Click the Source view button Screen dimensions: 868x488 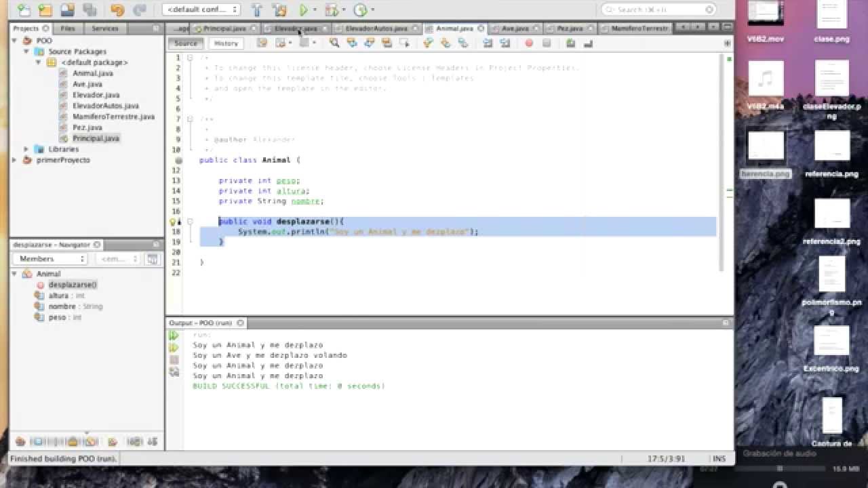click(186, 43)
